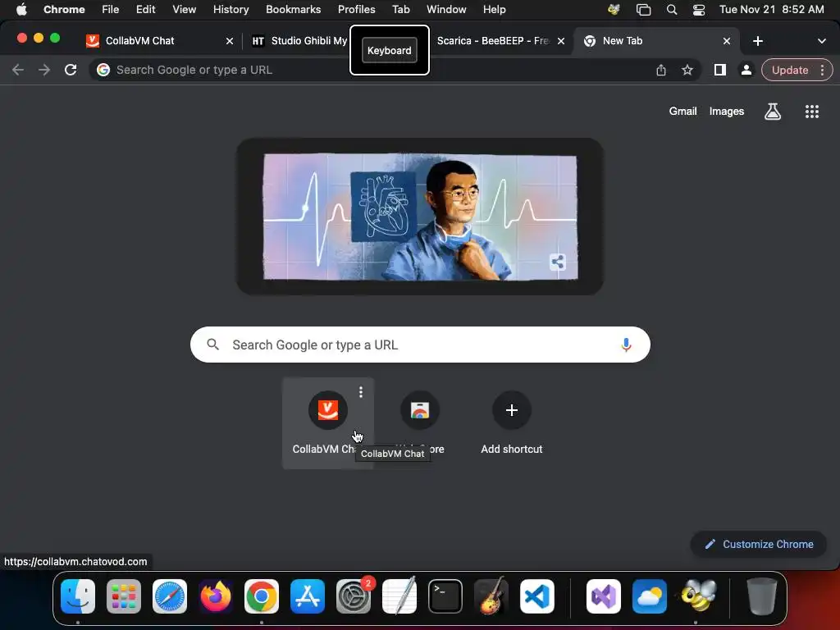Close the New Tab tab
Screen dimensions: 840x630
coord(727,41)
